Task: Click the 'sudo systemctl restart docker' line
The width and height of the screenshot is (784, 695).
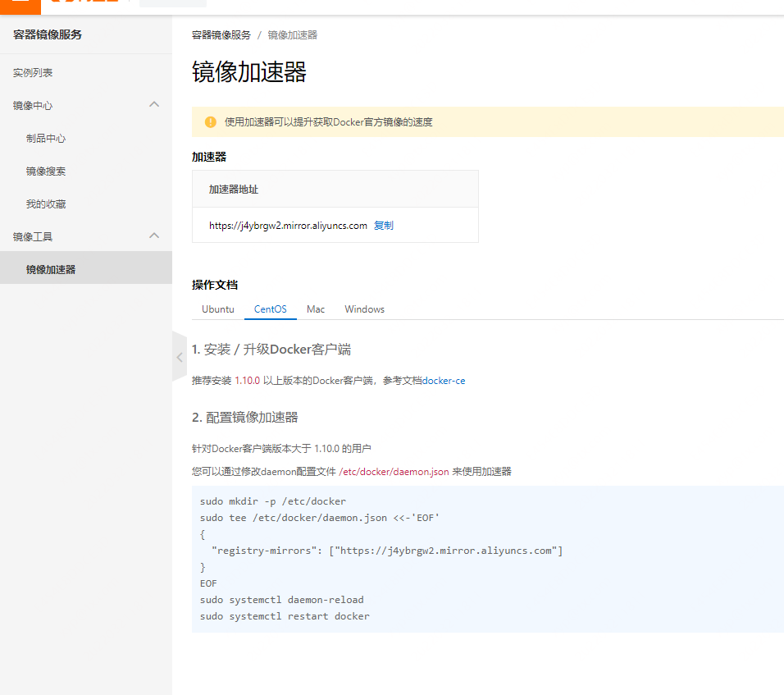Action: [x=285, y=616]
